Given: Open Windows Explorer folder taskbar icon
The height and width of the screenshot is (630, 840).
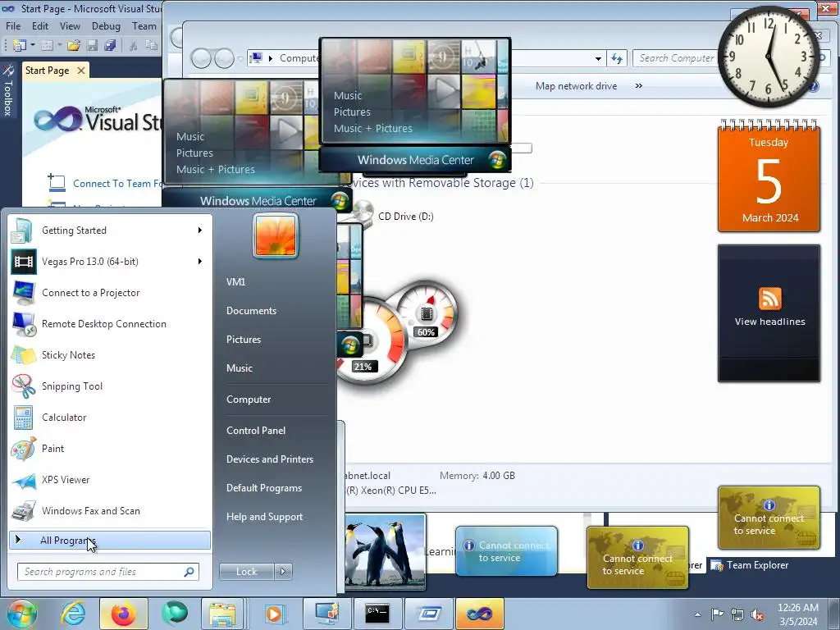Looking at the screenshot, I should pyautogui.click(x=222, y=614).
